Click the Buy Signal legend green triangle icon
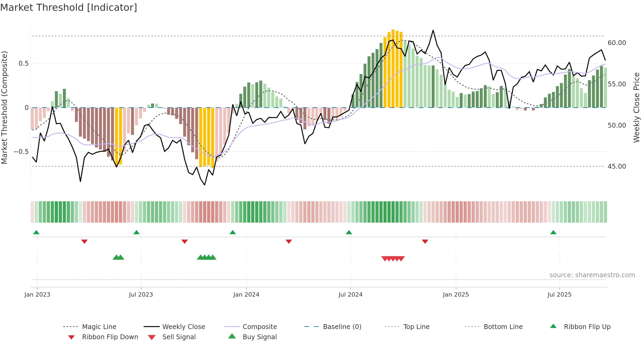Screen dimensions: 644x362 tap(232, 336)
